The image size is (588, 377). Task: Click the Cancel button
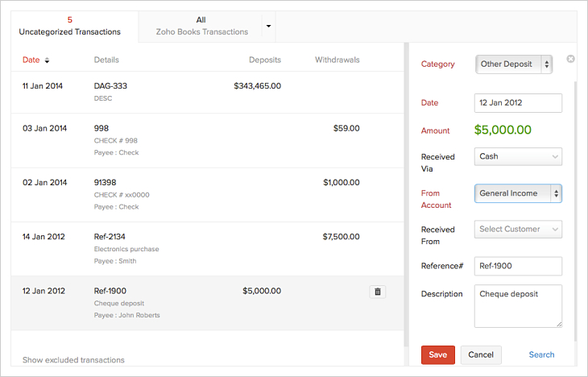481,354
